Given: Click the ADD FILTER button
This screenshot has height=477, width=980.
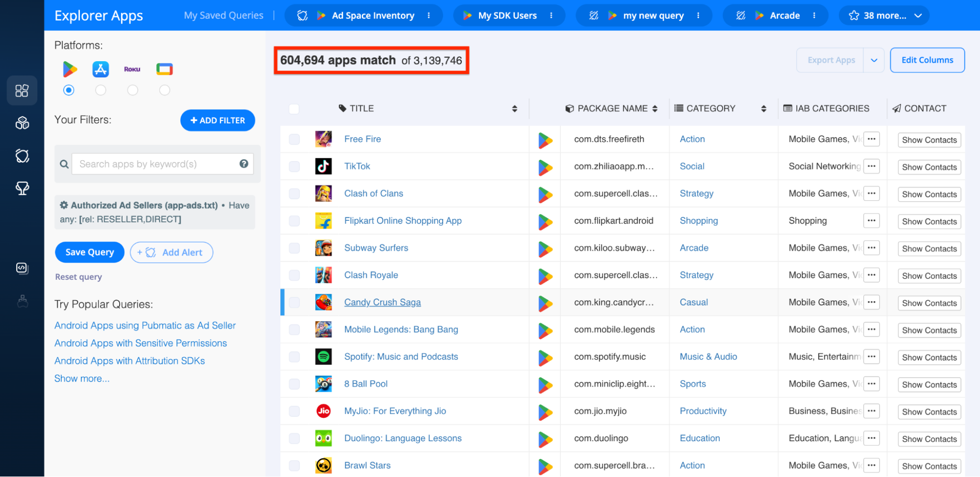Looking at the screenshot, I should (218, 120).
